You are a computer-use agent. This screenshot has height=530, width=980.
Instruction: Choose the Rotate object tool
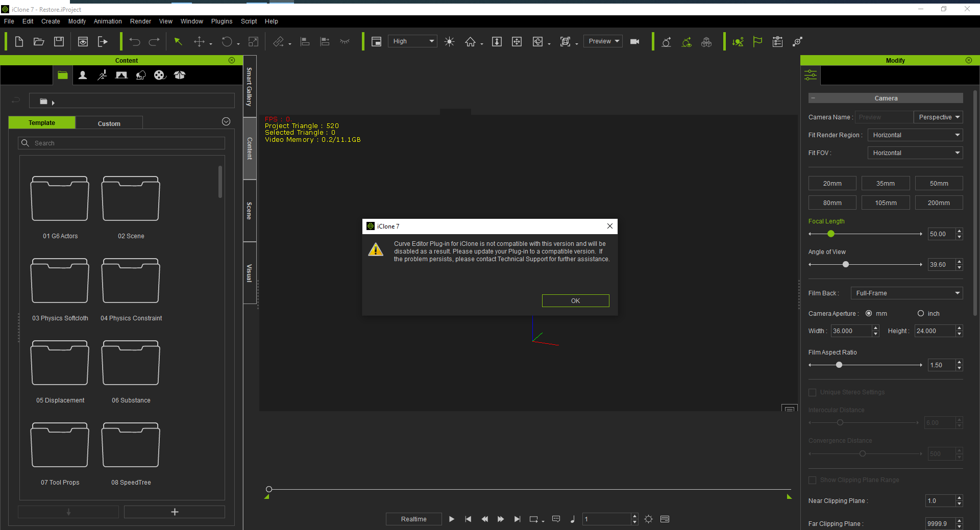tap(227, 42)
